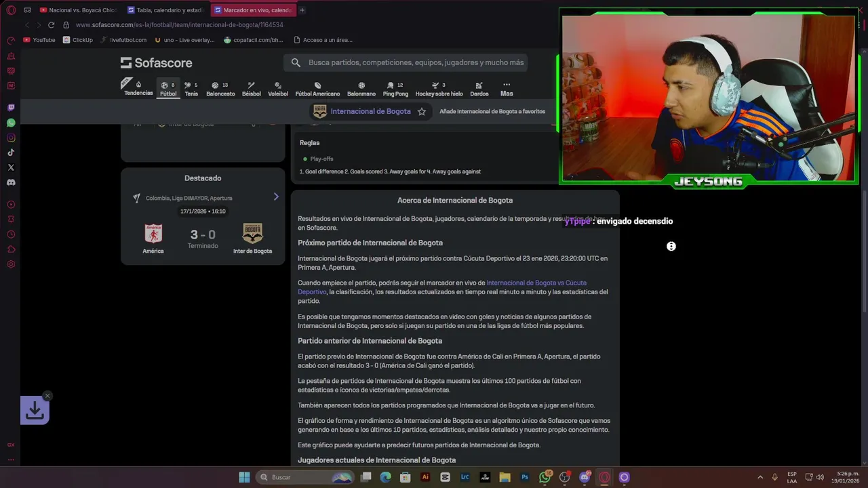Click the Opera GX logo menu
868x488 pixels.
(x=11, y=10)
